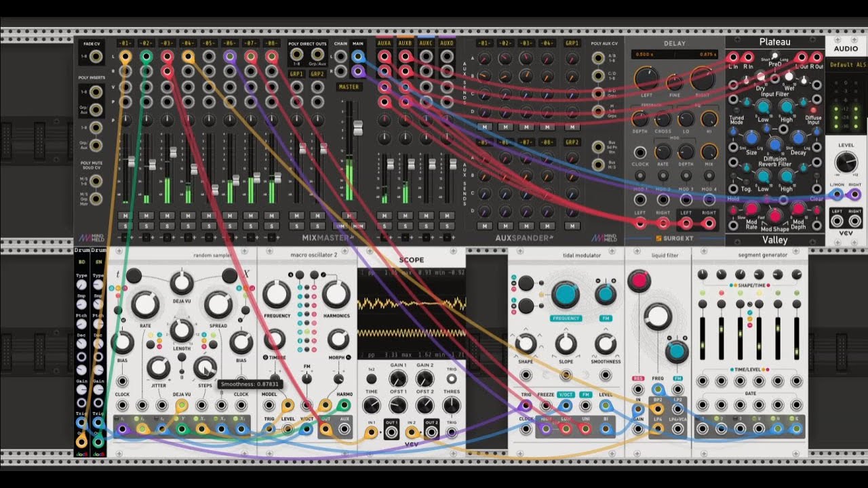Click the FADE CV 1-8 input jack
Viewport: 868px width, 488px height.
coord(96,57)
